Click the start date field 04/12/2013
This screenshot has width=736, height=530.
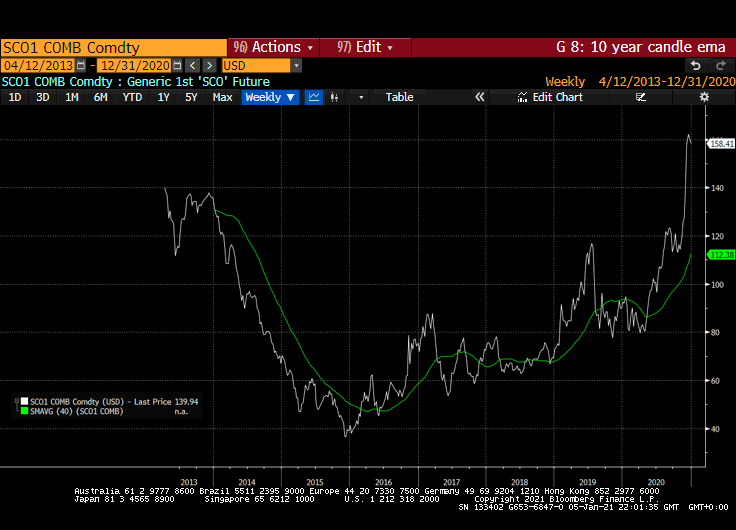click(39, 65)
